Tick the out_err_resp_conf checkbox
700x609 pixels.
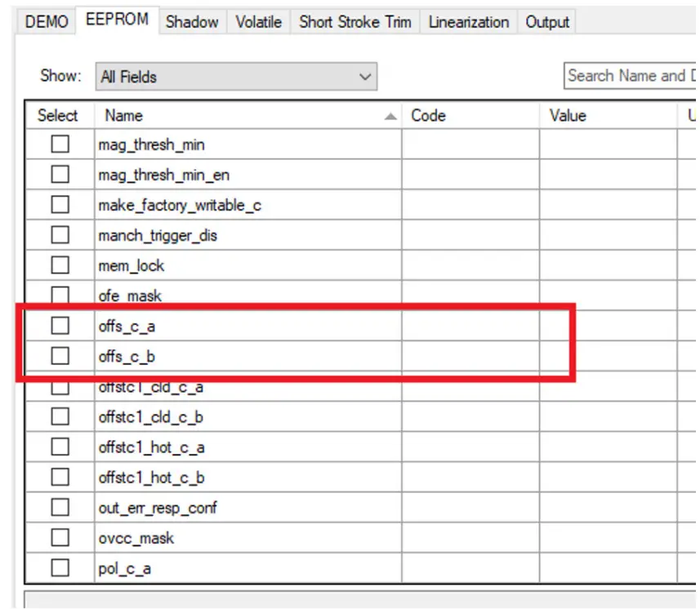coord(60,507)
